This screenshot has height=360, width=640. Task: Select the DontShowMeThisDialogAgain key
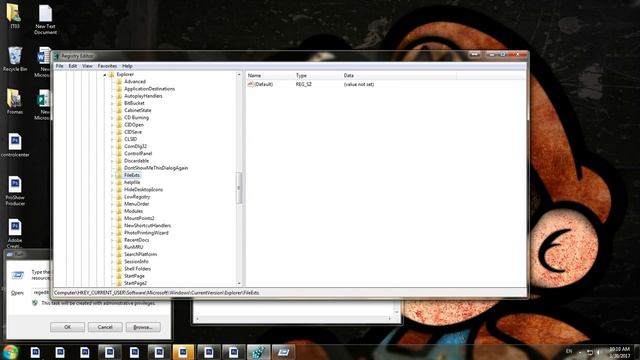tap(156, 168)
